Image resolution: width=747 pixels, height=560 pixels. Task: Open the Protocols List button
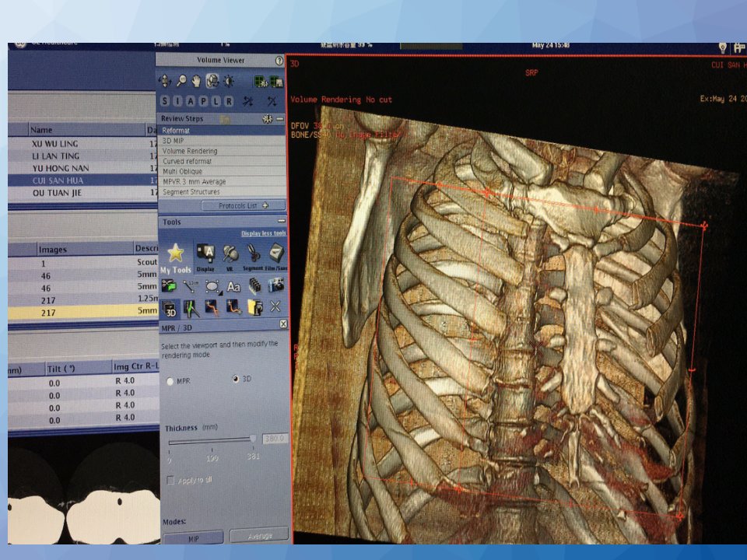[244, 205]
